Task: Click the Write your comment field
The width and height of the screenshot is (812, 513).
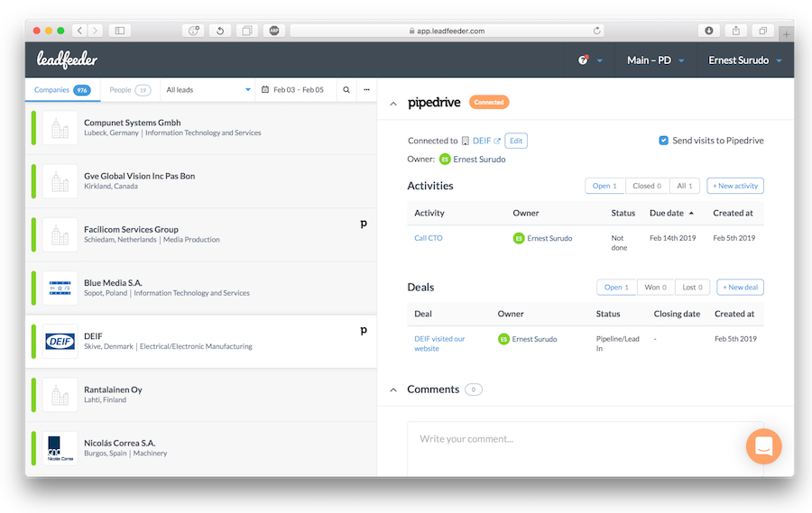Action: click(x=586, y=448)
